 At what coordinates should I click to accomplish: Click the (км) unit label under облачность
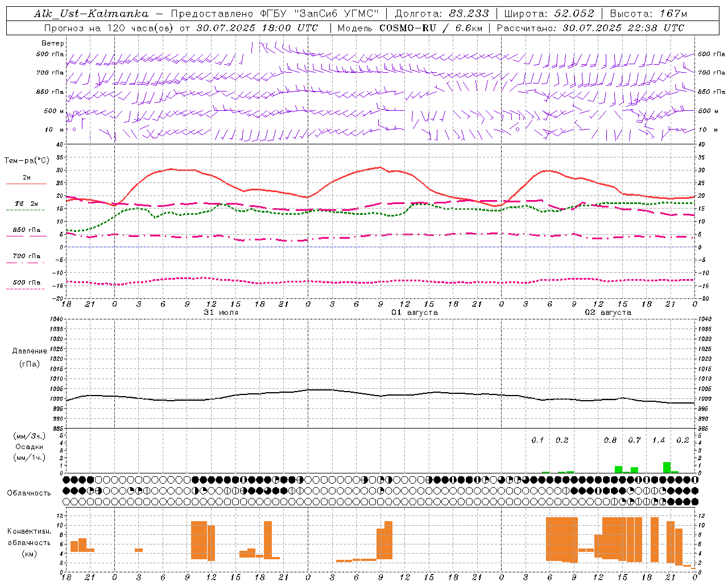(30, 553)
